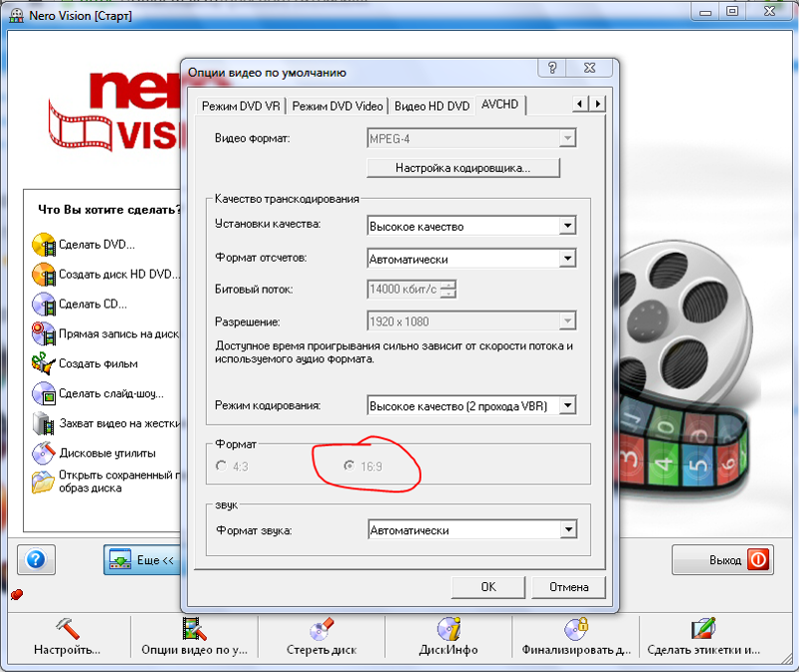Click the Create film icon
Screen dimensions: 799x672
[44, 363]
